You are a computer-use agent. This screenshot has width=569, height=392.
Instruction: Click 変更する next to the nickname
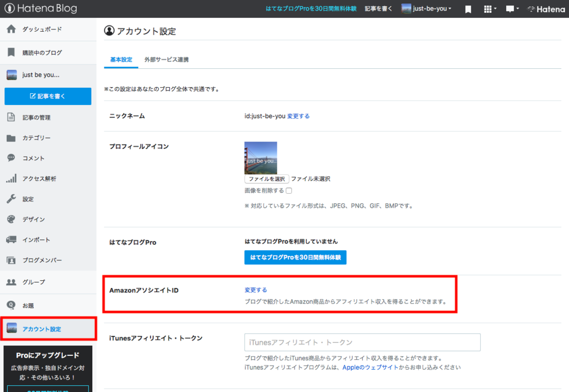[298, 116]
